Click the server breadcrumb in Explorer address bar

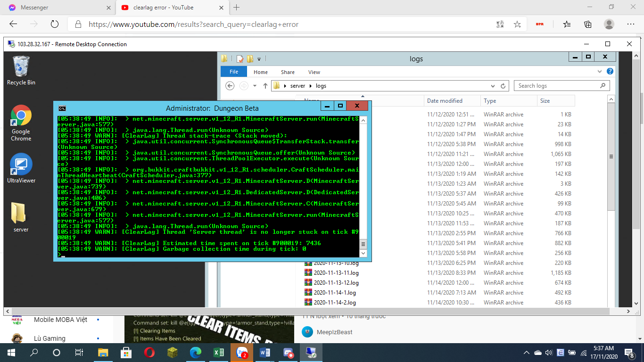pyautogui.click(x=298, y=86)
